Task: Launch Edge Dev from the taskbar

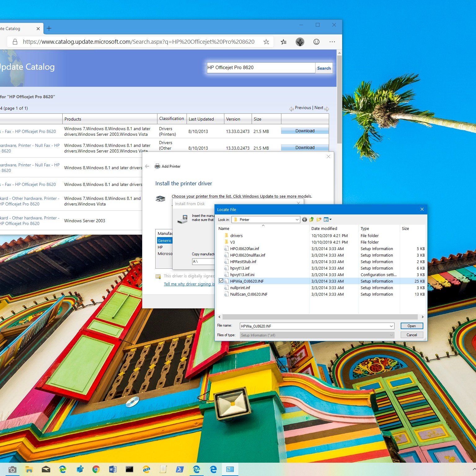Action: [x=63, y=469]
